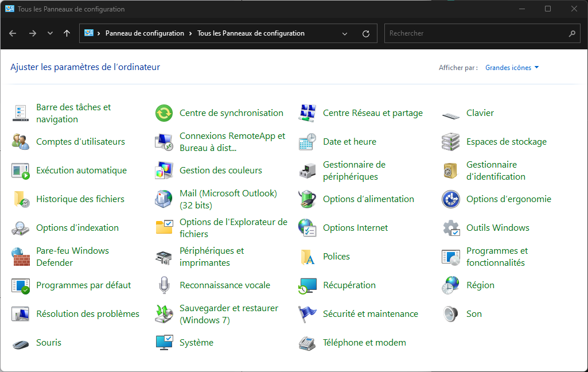Open the recent locations dropdown arrow
This screenshot has height=372, width=588.
tap(50, 33)
